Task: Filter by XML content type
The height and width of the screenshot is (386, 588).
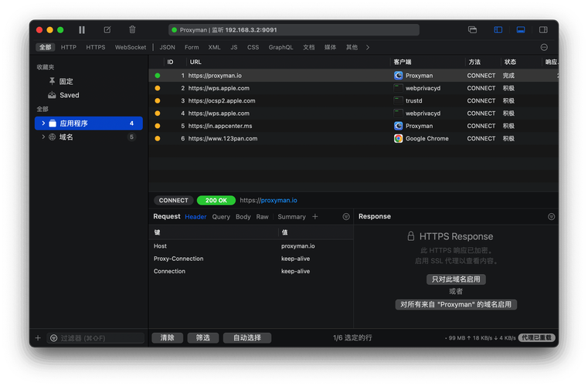Action: (215, 47)
